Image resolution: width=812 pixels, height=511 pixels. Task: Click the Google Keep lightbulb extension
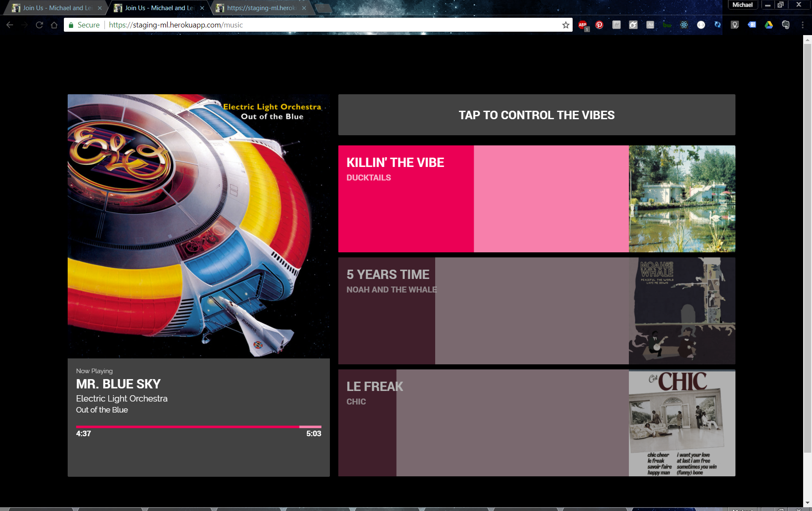coord(735,25)
